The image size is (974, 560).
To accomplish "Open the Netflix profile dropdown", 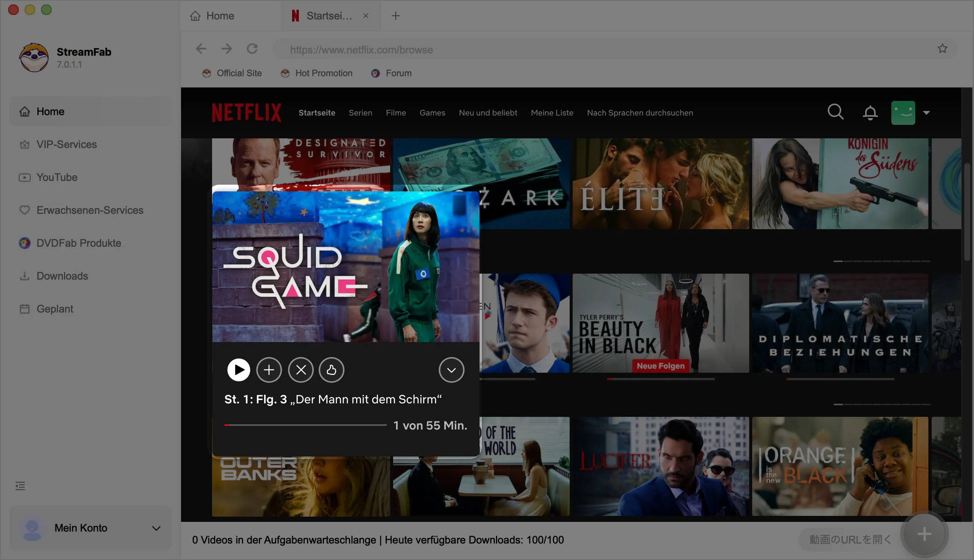I will tap(926, 113).
